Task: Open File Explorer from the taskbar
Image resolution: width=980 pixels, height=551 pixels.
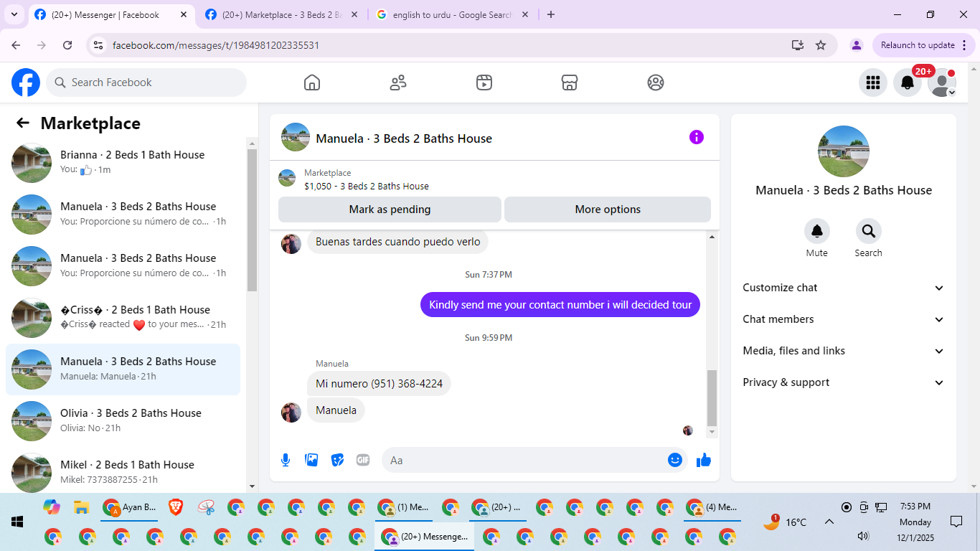Action: 82,507
